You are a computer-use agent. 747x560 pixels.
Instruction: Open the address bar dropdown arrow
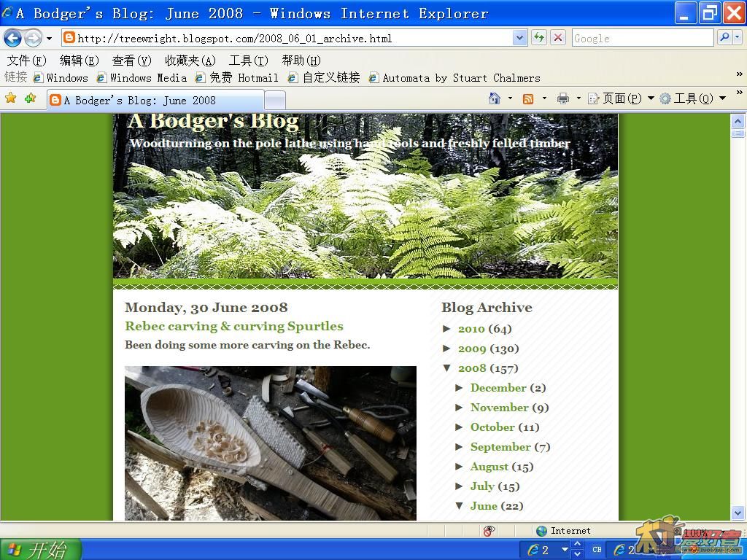point(520,38)
